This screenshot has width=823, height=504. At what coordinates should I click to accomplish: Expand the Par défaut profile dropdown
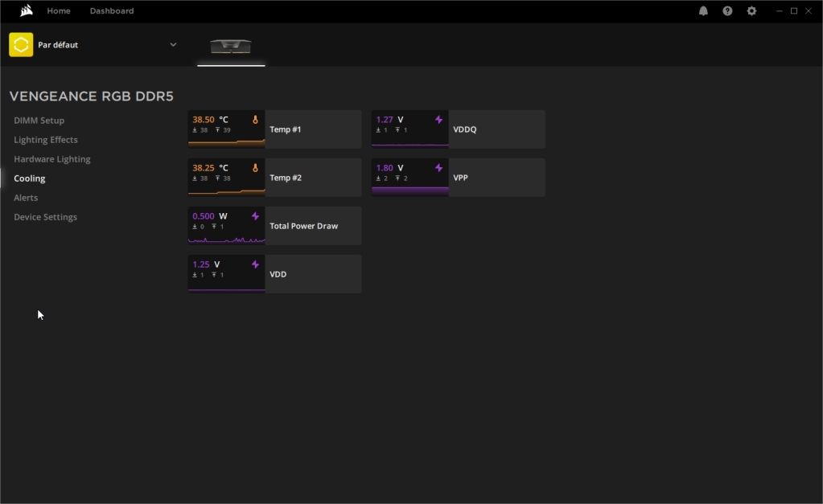point(173,44)
